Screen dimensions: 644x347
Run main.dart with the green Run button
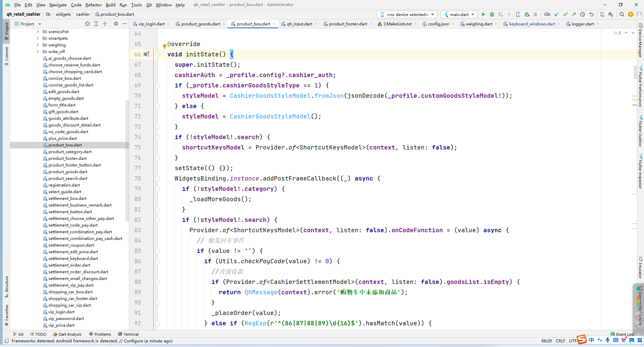coord(484,14)
